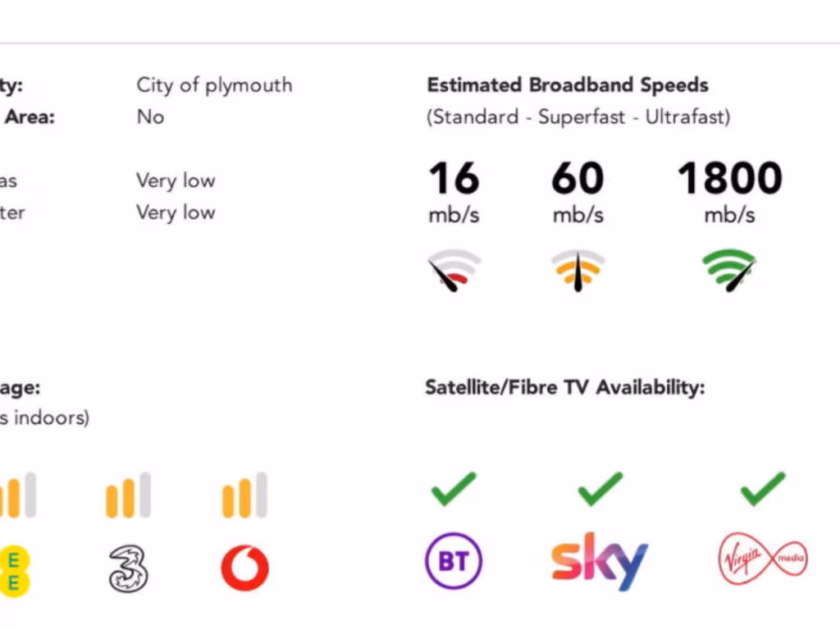Click the Vodafone logo icon
This screenshot has height=630, width=840.
click(244, 568)
